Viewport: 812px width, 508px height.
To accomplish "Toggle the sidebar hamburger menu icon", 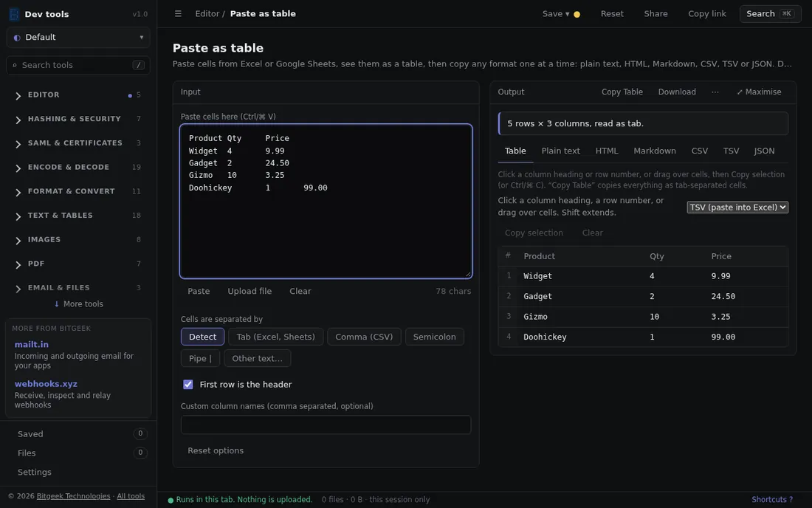I will [178, 14].
